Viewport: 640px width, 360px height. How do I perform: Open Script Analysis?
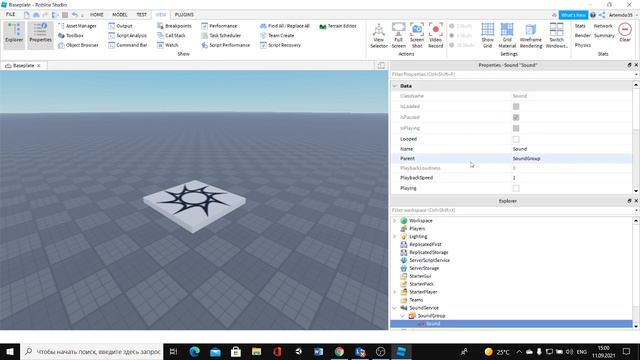127,36
